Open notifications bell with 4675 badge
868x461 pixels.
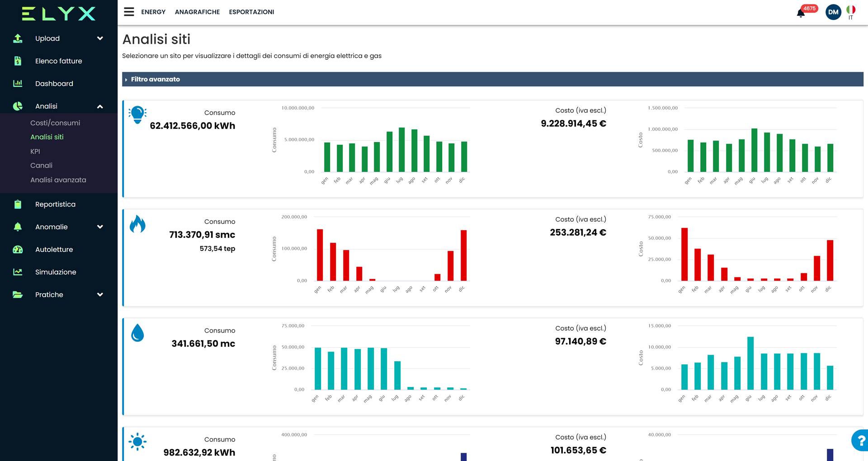click(x=801, y=13)
